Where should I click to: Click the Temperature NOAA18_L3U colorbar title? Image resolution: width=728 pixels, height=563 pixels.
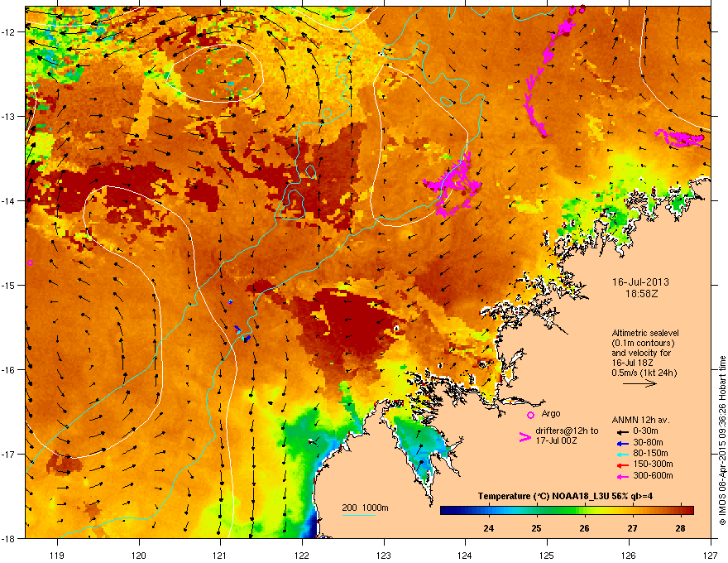click(565, 496)
